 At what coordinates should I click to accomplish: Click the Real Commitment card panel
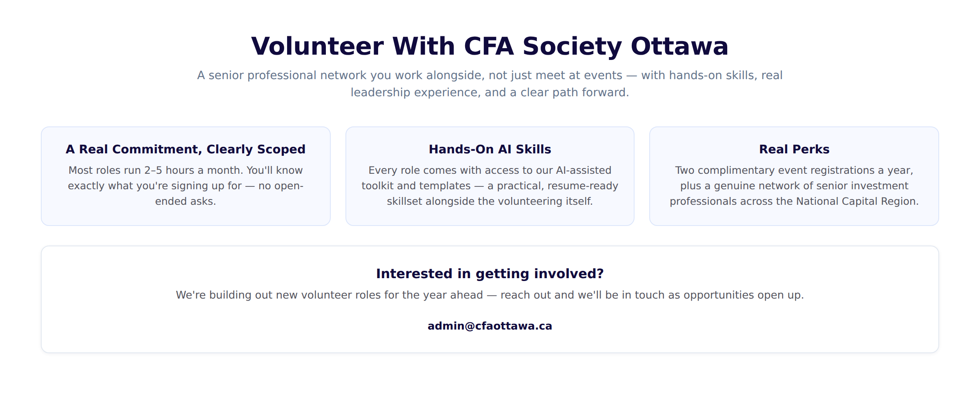[x=185, y=176]
